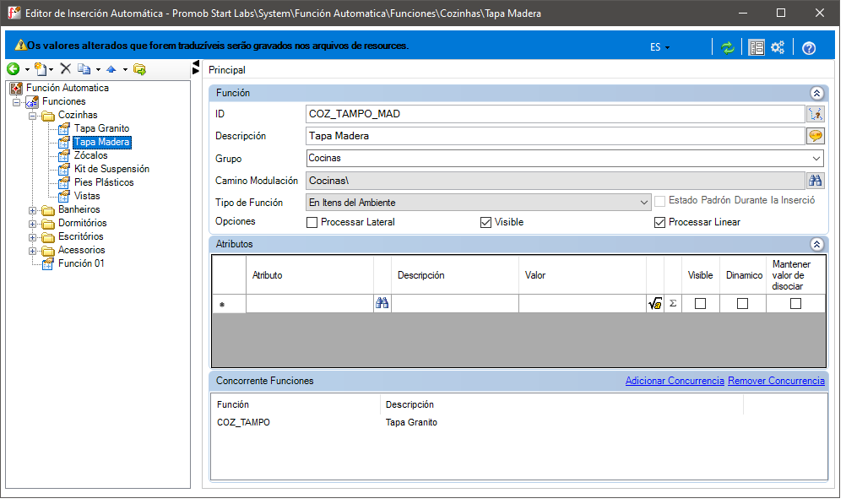
Task: Select Zócalos function in the tree
Action: [x=90, y=155]
